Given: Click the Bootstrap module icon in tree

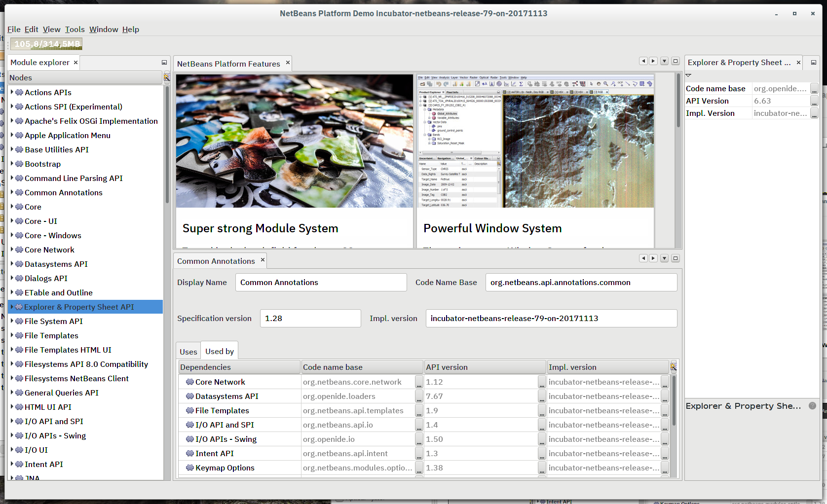Looking at the screenshot, I should tap(19, 164).
